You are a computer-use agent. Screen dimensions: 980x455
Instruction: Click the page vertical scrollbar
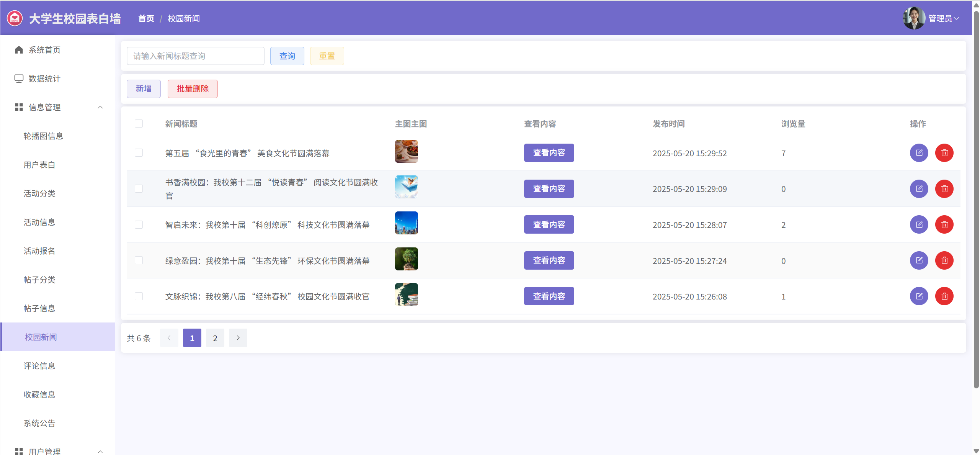(976, 199)
